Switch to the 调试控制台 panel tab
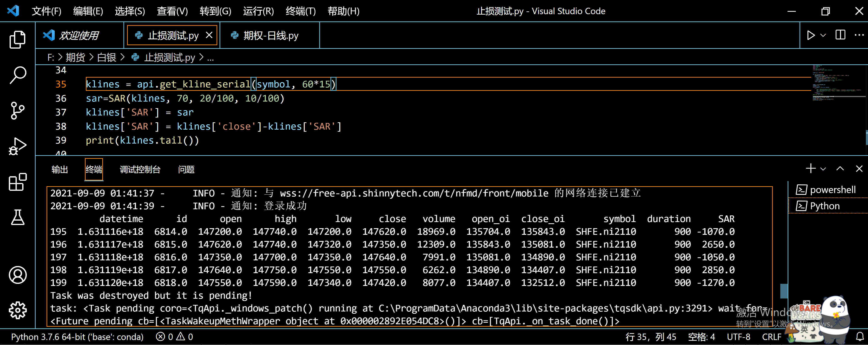 click(140, 170)
